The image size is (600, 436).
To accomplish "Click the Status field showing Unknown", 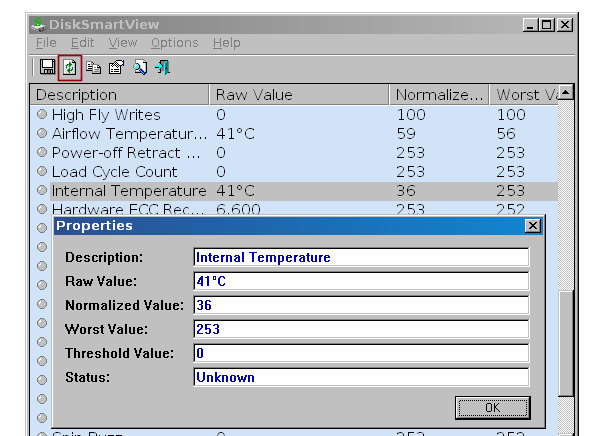I will pyautogui.click(x=361, y=377).
